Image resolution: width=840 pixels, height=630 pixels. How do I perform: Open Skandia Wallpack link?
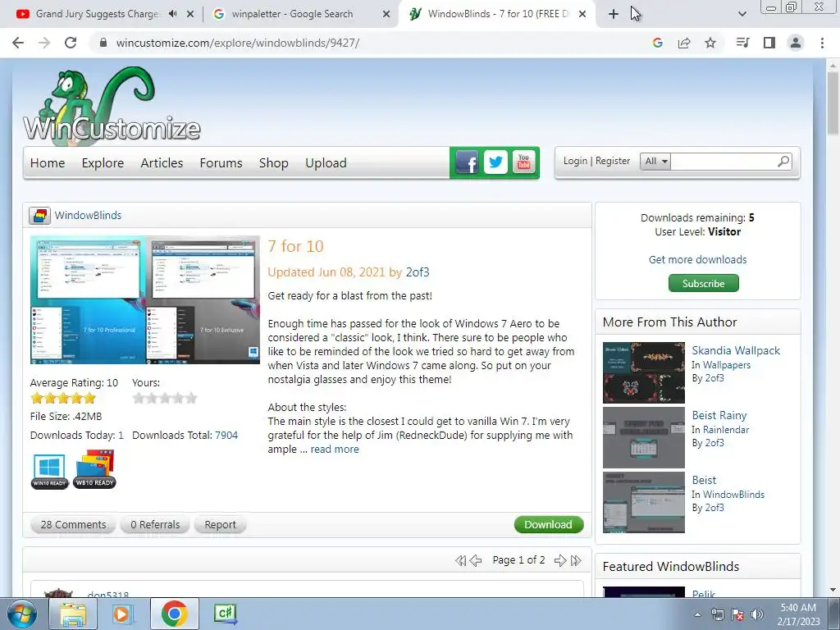[736, 350]
